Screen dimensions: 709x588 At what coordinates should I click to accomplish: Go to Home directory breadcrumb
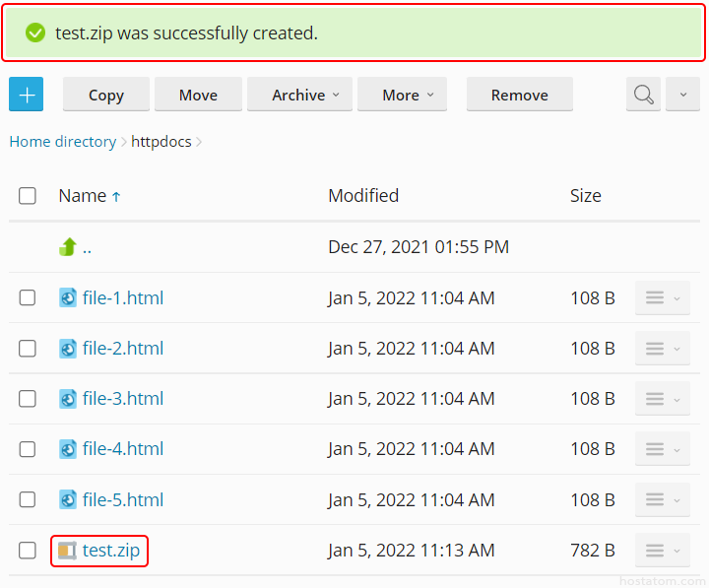(62, 142)
